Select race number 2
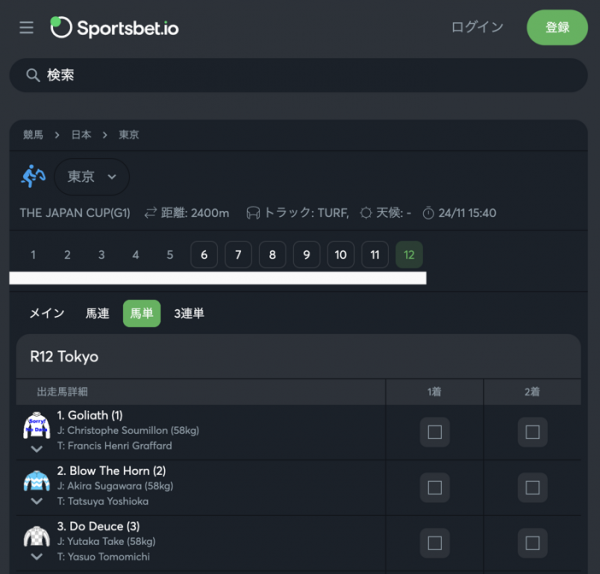600x574 pixels. click(67, 254)
